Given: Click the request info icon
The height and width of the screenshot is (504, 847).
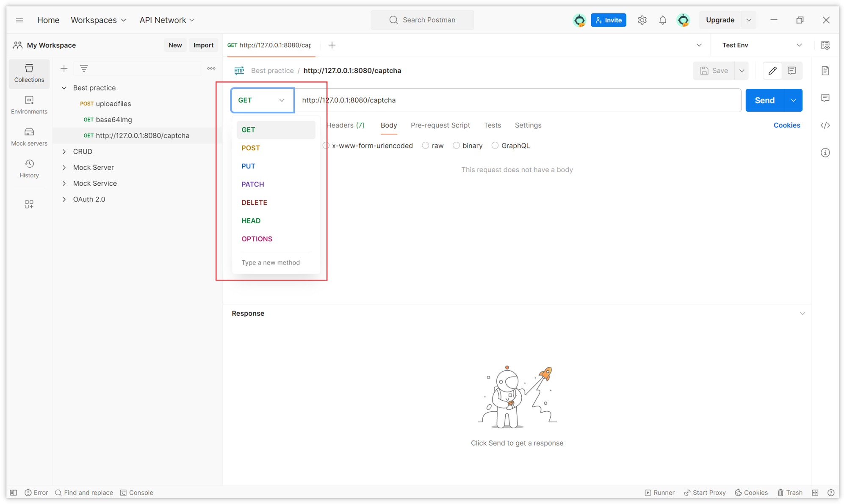Looking at the screenshot, I should (825, 152).
